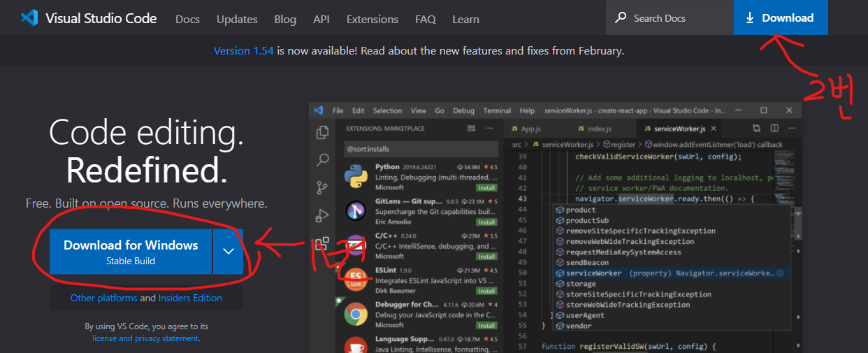
Task: Open Marketplace panel more actions ellipsis
Action: click(x=491, y=129)
